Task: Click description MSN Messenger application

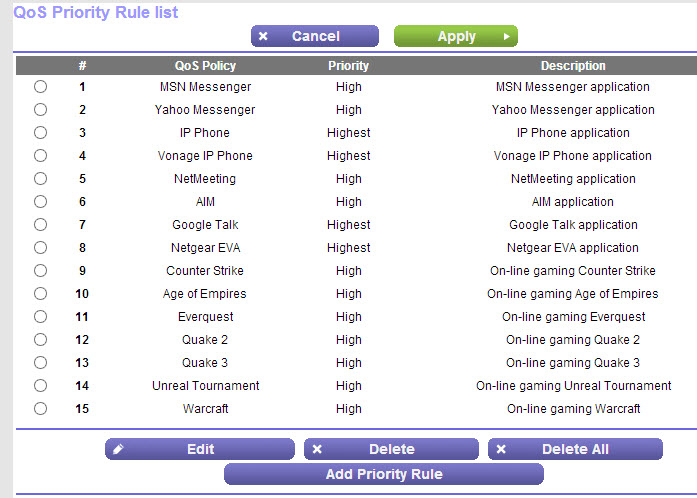Action: click(573, 87)
